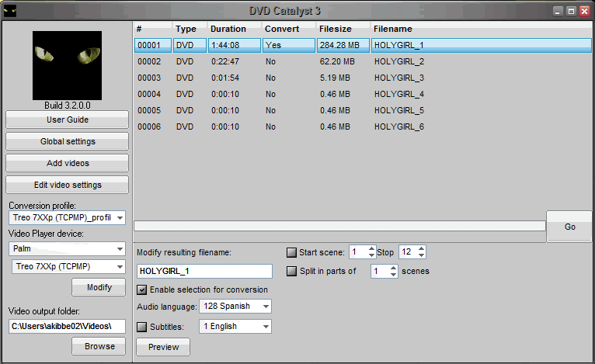Viewport: 595px width, 364px height.
Task: Sort list by Duration column header
Action: pyautogui.click(x=228, y=29)
